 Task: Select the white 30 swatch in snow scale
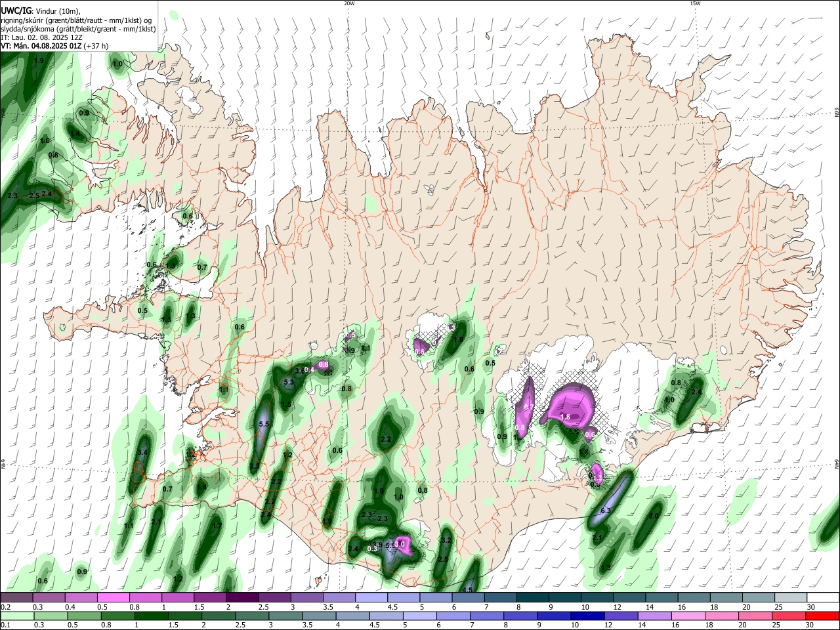click(822, 598)
